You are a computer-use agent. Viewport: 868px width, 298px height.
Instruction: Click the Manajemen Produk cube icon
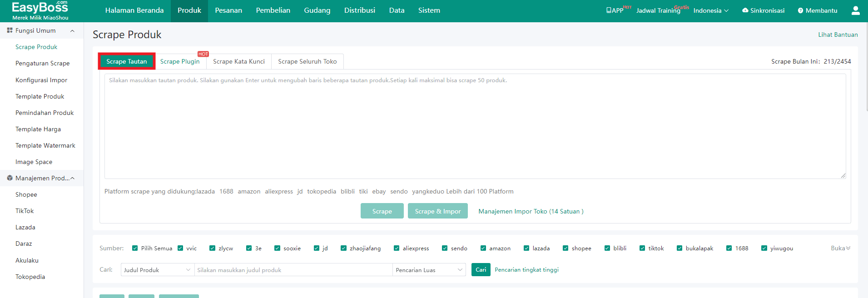pos(10,178)
